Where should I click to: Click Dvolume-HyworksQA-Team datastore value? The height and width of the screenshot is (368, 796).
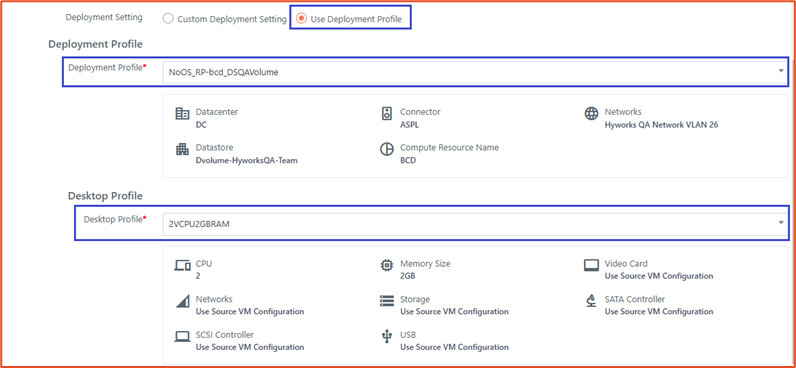pos(246,161)
